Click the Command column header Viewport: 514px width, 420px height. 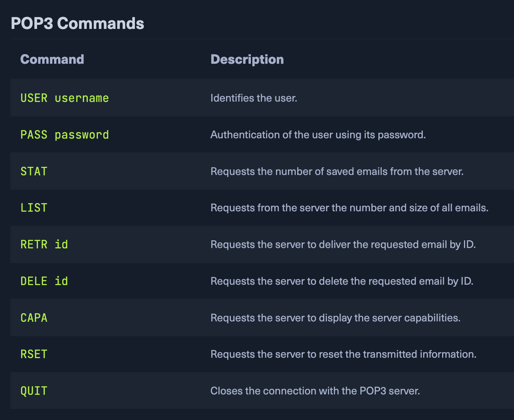(52, 59)
